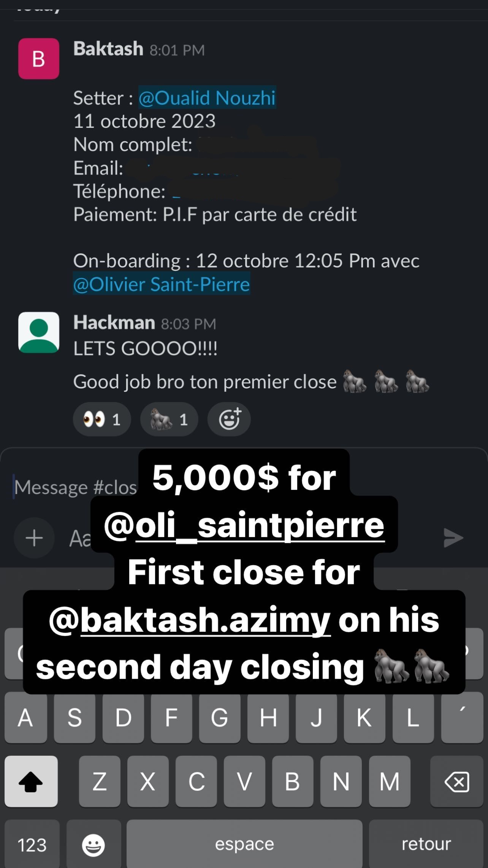The height and width of the screenshot is (868, 488).
Task: Tap the @oli_saintpierre story tag
Action: click(244, 525)
